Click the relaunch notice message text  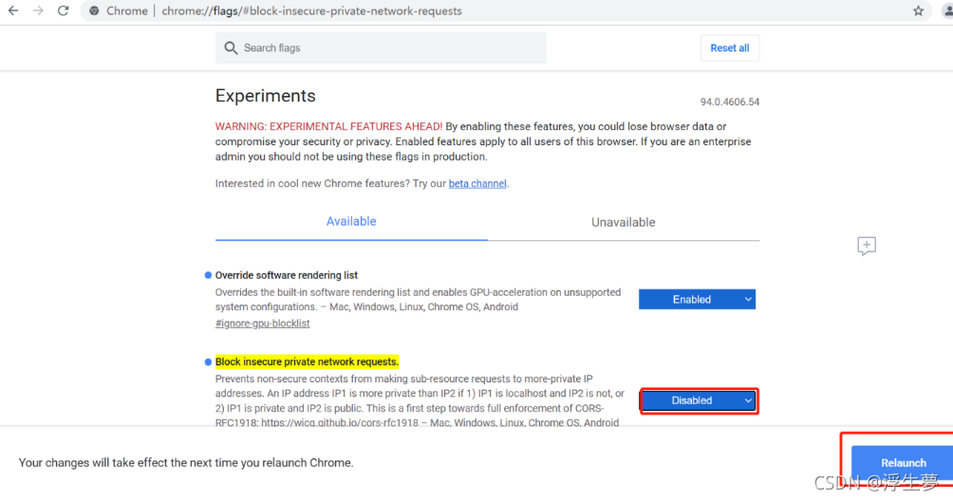pyautogui.click(x=186, y=463)
